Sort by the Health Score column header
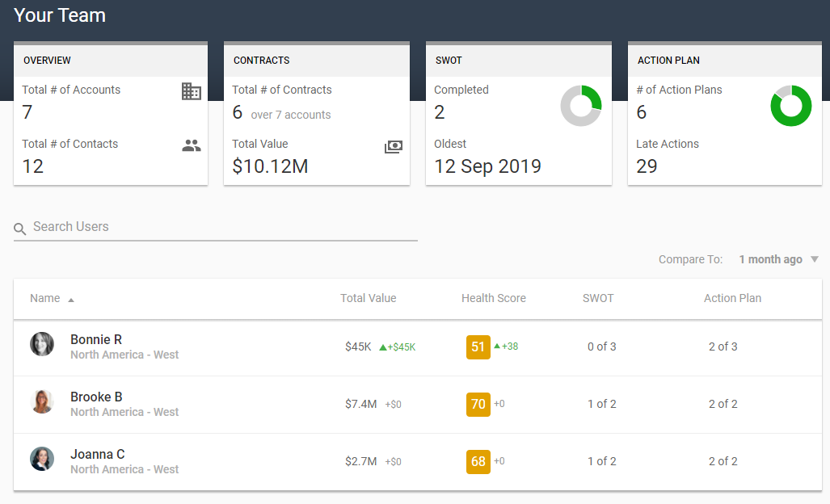Screen dimensions: 830x504 [493, 298]
